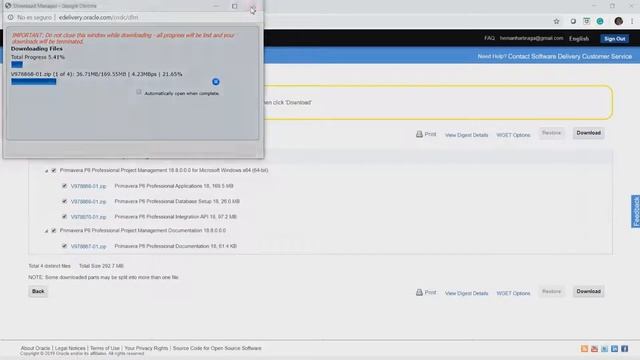This screenshot has width=640, height=360.
Task: Open Oracle's Twitter icon in footer
Action: (x=604, y=349)
